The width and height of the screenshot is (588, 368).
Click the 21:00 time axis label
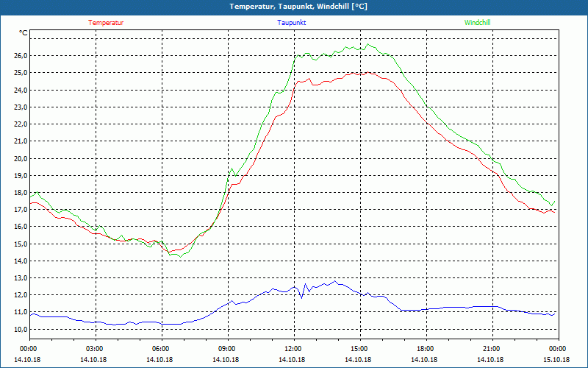[490, 349]
